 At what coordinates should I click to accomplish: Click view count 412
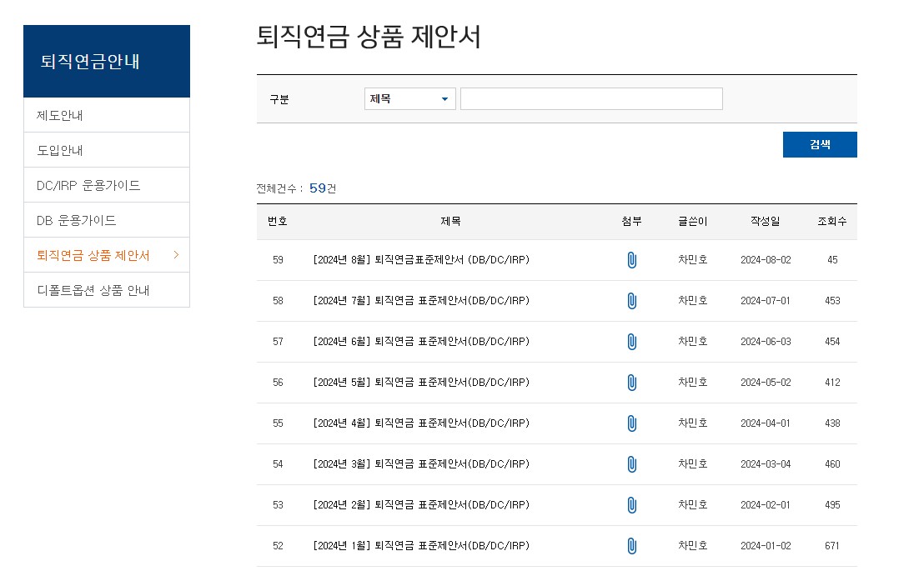832,383
